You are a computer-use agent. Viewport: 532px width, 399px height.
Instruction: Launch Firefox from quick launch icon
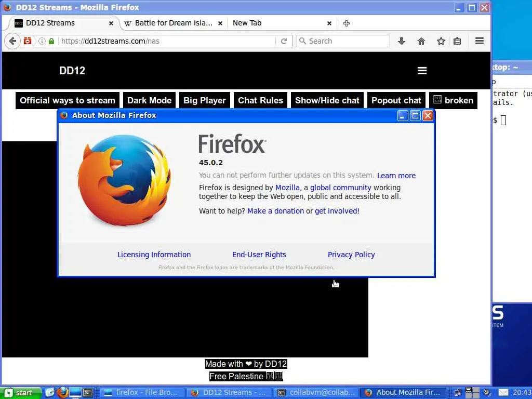(x=63, y=393)
